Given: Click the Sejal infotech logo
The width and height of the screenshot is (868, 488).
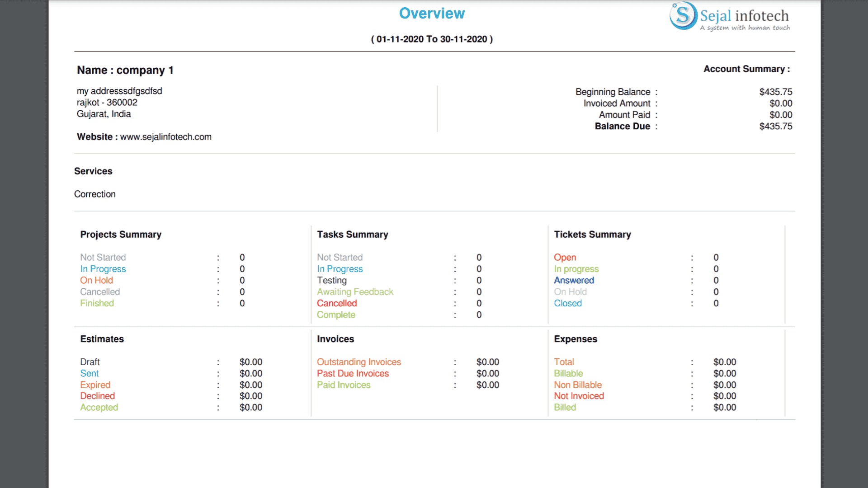Looking at the screenshot, I should [729, 16].
